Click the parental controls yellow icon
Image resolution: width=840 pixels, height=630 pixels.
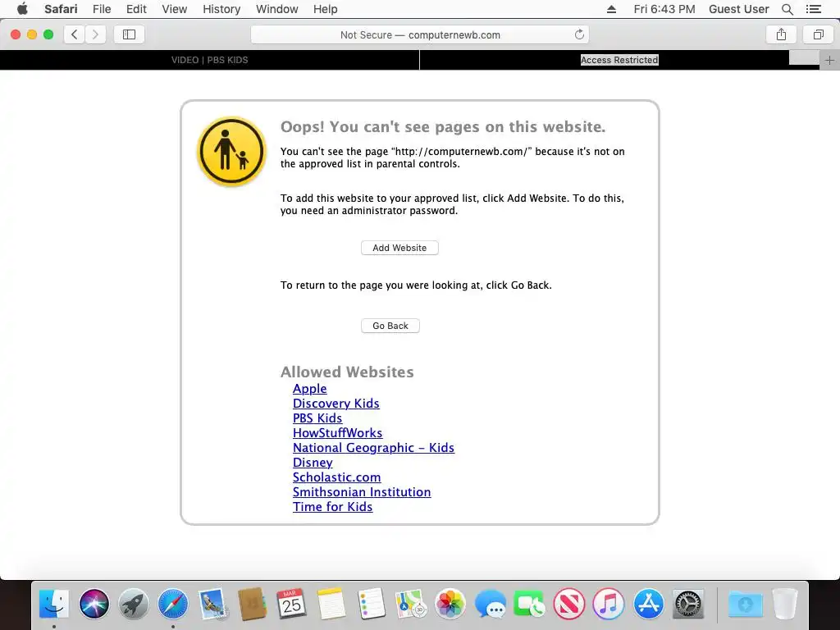[x=231, y=152]
